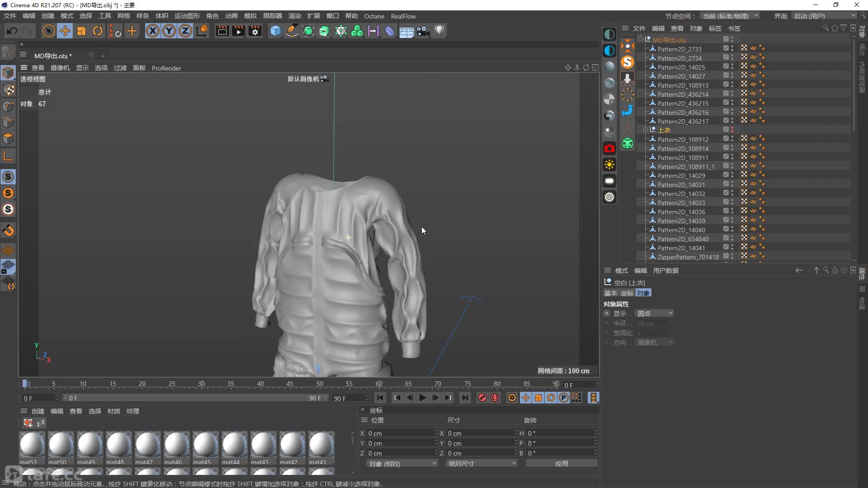Toggle the Y axis lock
The height and width of the screenshot is (488, 868).
[169, 31]
